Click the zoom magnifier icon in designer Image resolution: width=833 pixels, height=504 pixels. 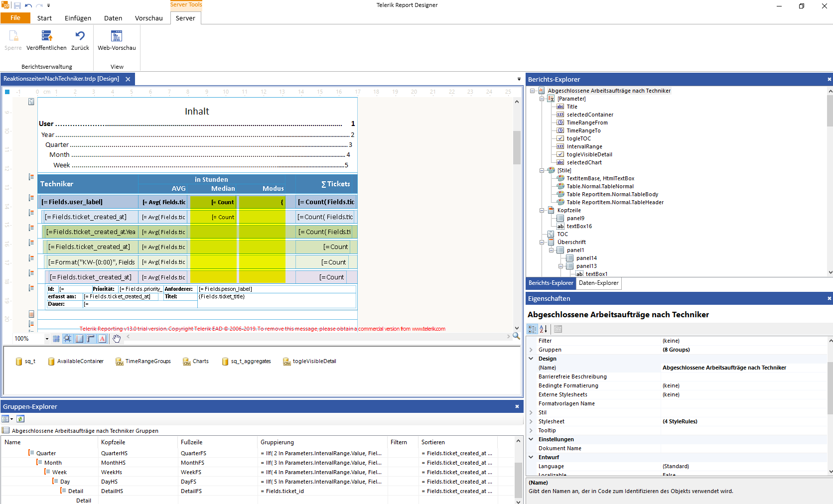516,337
